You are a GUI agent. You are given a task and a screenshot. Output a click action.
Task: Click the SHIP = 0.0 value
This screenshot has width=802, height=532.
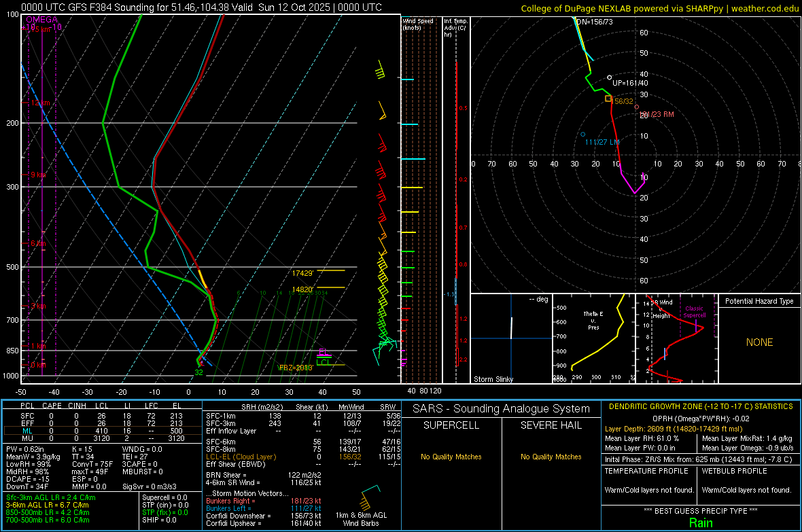tap(159, 520)
